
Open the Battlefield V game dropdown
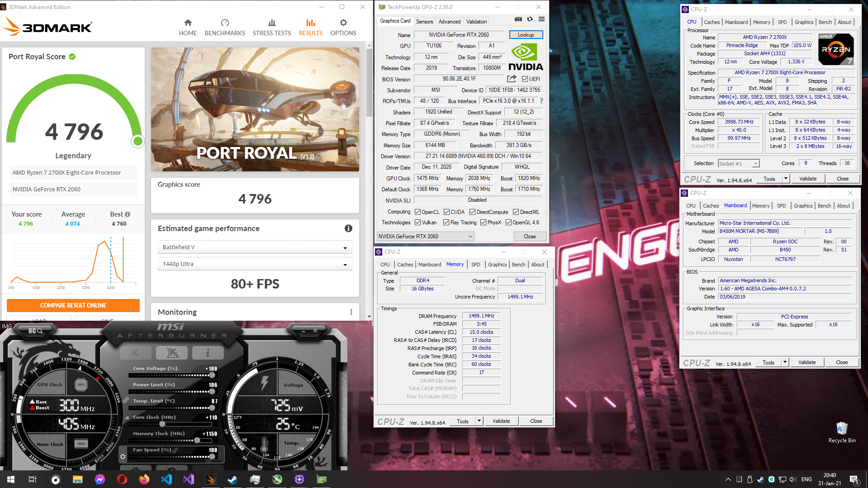click(x=255, y=247)
